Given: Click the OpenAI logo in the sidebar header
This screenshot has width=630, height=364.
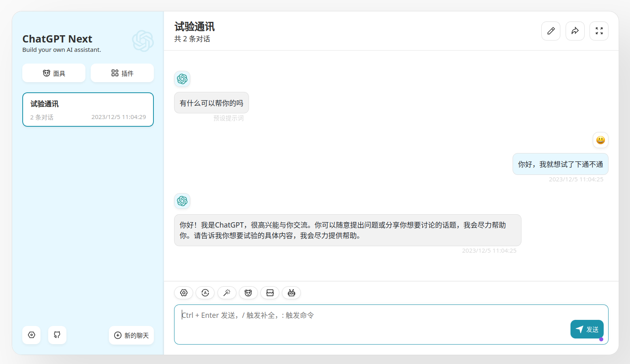Looking at the screenshot, I should pyautogui.click(x=143, y=41).
